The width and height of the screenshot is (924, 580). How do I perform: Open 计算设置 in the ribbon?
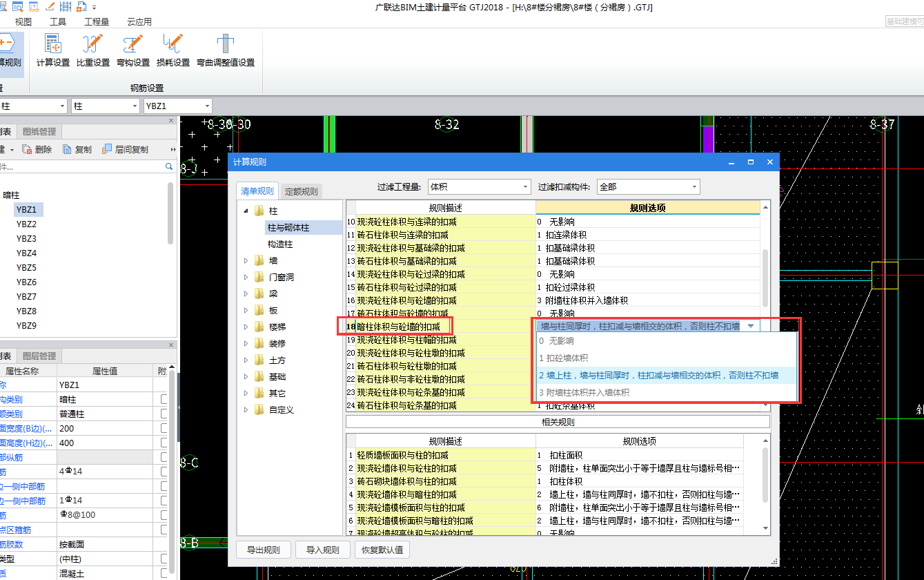click(x=53, y=50)
